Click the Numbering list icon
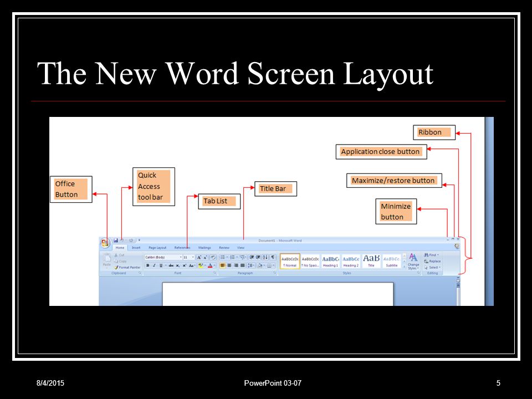This screenshot has height=399, width=532. (x=232, y=257)
